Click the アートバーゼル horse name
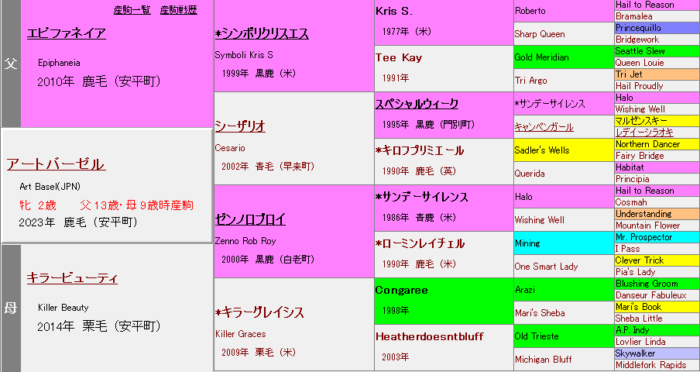Viewport: 700px width, 372px height. (x=56, y=164)
